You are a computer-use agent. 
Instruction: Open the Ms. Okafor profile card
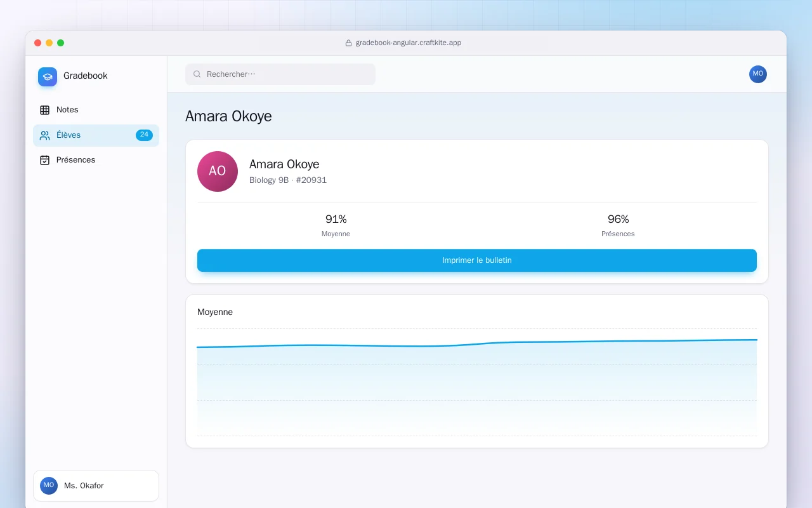click(96, 486)
